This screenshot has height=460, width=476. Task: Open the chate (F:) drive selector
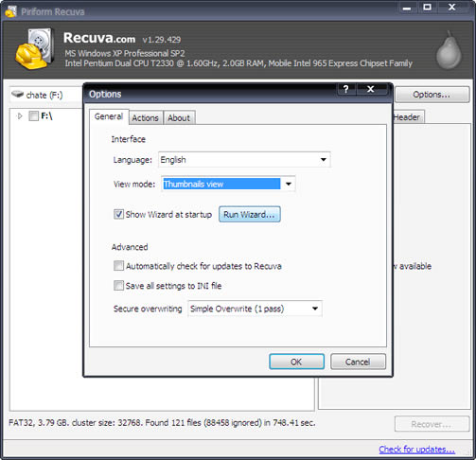point(45,95)
